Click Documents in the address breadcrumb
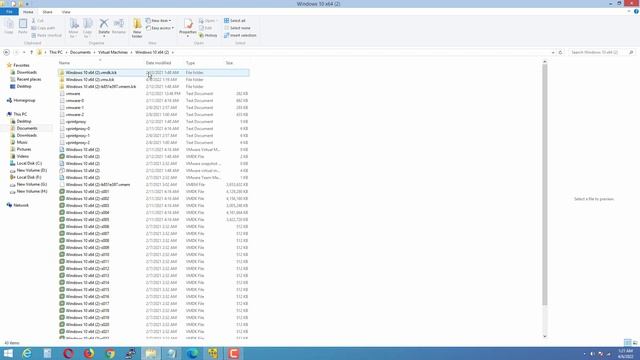The image size is (640, 360). pos(80,52)
